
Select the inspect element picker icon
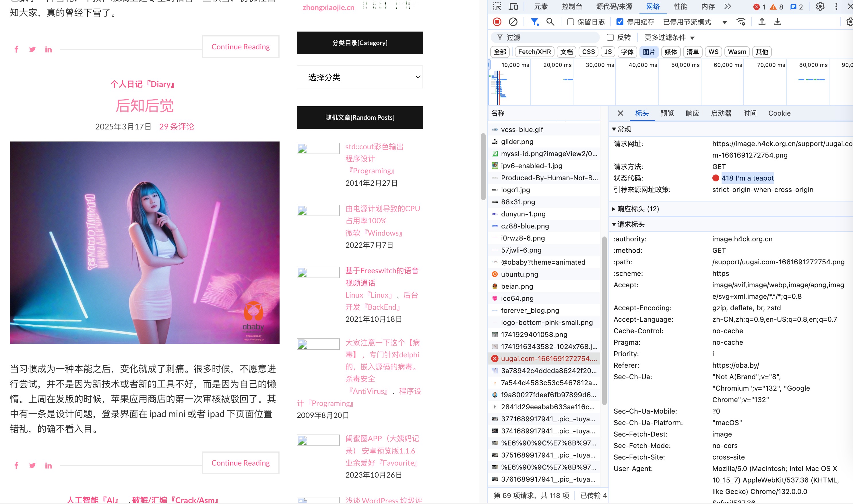coord(497,6)
